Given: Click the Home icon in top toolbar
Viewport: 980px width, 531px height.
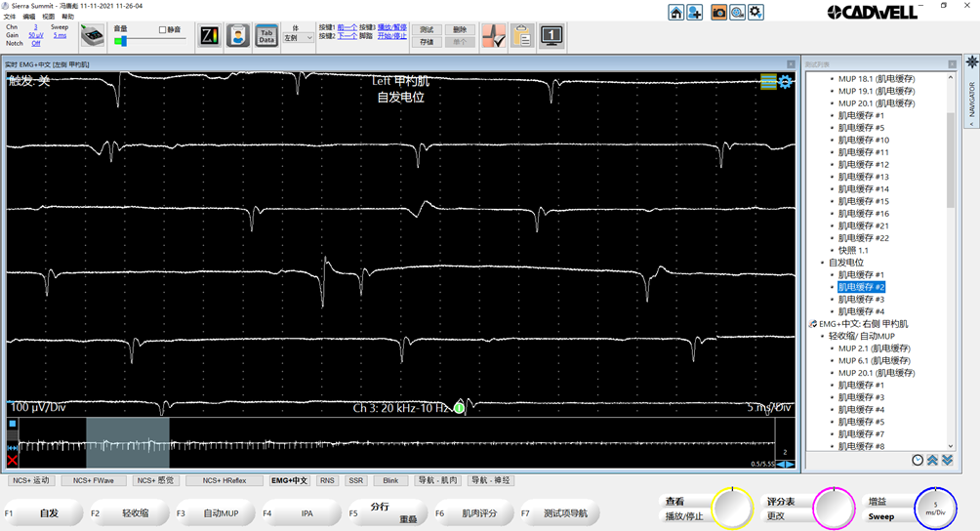Looking at the screenshot, I should point(675,12).
